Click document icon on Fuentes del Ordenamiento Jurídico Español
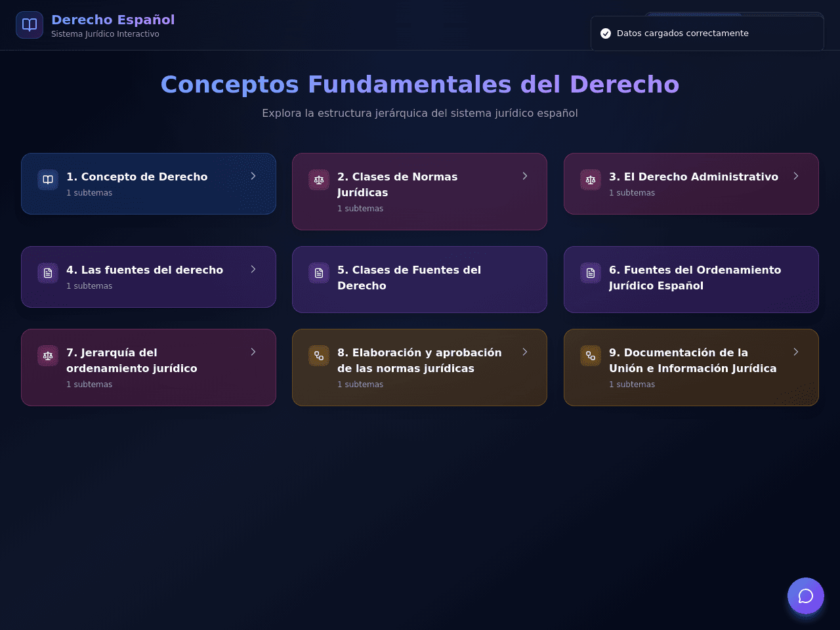This screenshot has width=840, height=630. tap(591, 273)
